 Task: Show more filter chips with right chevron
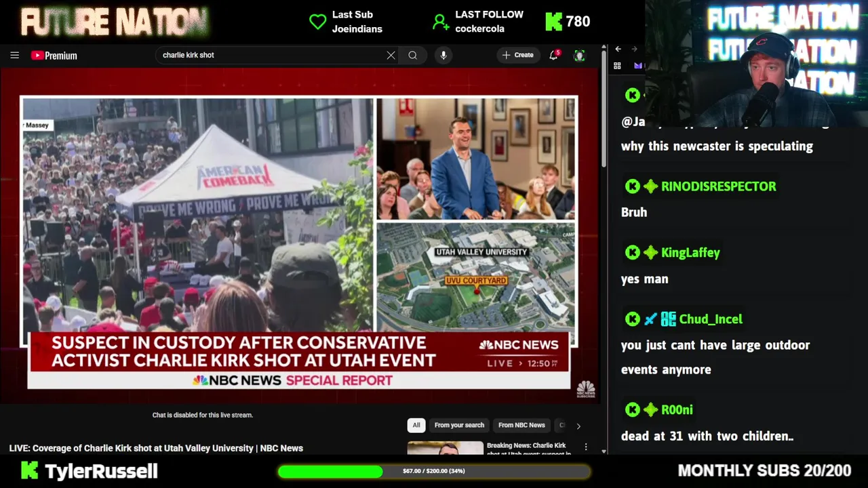578,426
